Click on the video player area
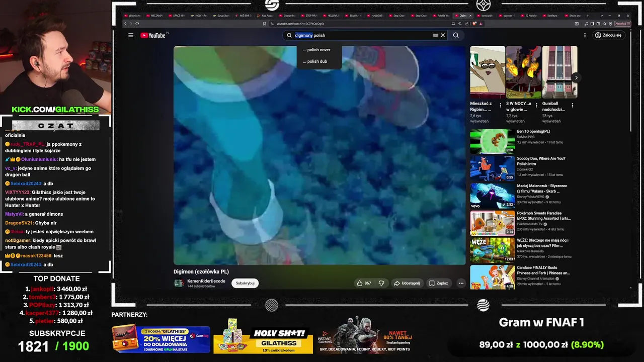The width and height of the screenshot is (644, 362). click(x=319, y=155)
